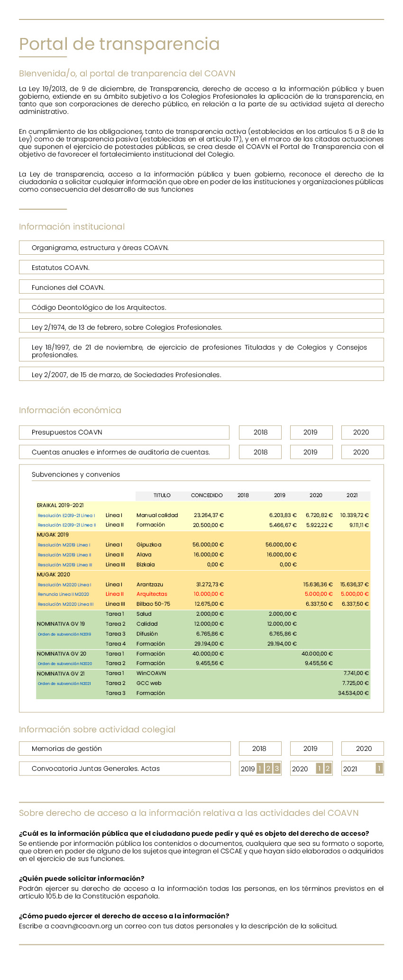This screenshot has height=980, width=403.
Task: Click the amount 23.264,37 €
Action: [209, 515]
